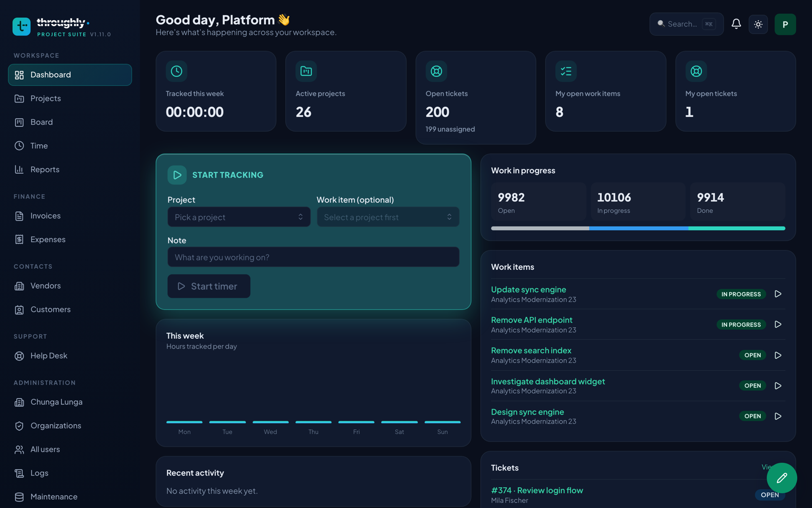Open Invoices in sidebar

click(70, 216)
